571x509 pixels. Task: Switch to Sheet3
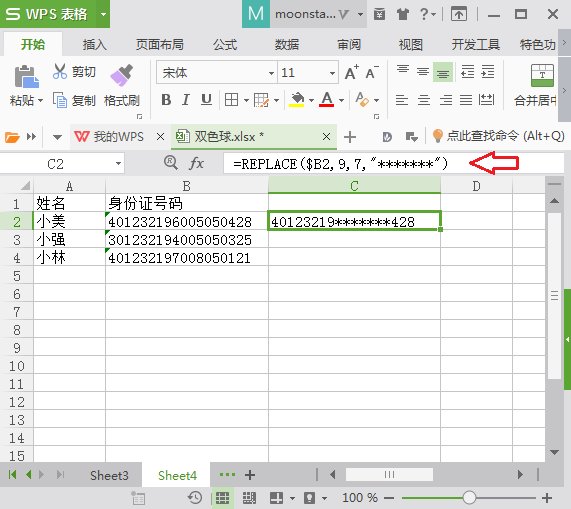(x=109, y=476)
